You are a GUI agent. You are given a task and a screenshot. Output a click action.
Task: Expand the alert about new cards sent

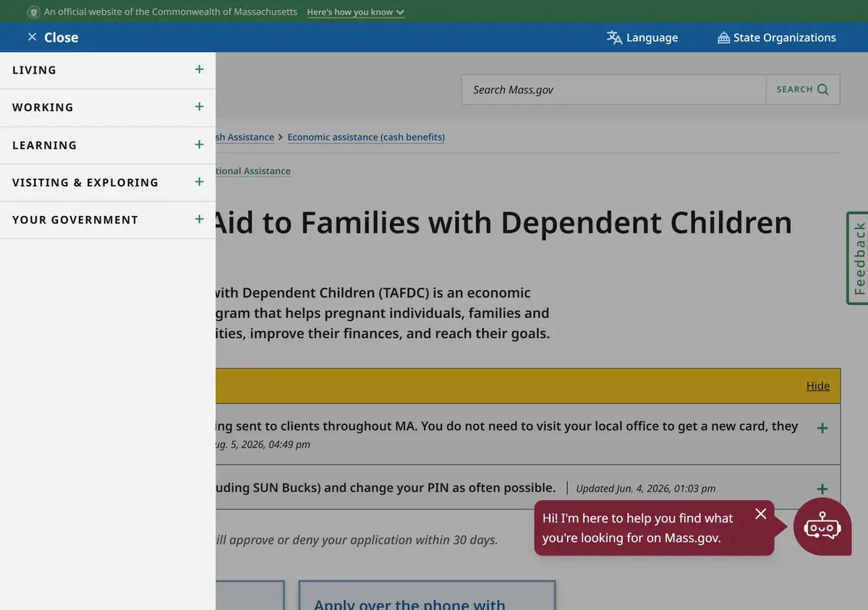(x=822, y=428)
